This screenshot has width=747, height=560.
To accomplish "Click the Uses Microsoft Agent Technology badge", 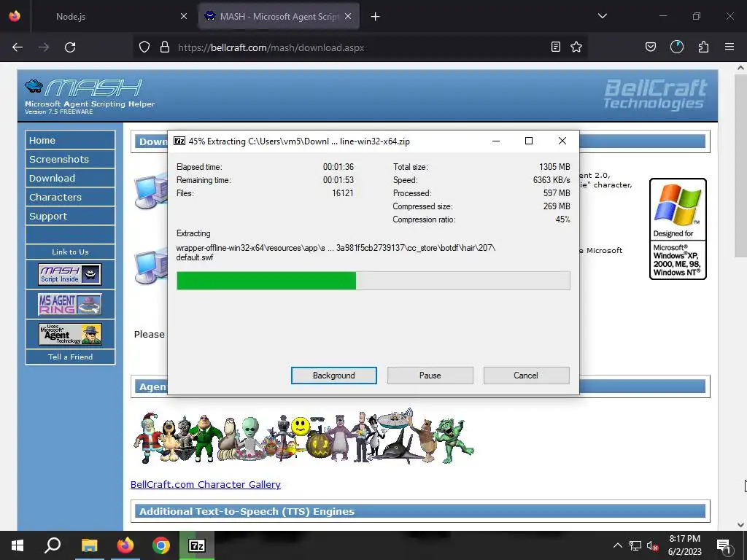I will coord(70,334).
